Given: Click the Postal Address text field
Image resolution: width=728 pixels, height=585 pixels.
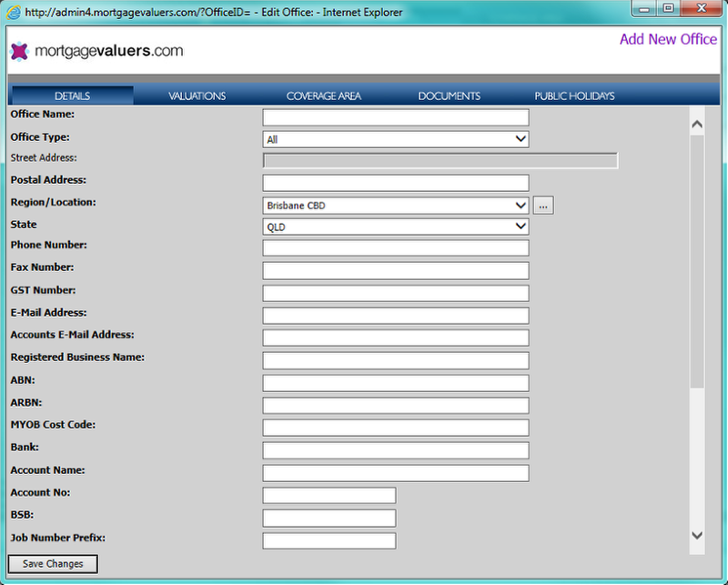Looking at the screenshot, I should coord(396,183).
